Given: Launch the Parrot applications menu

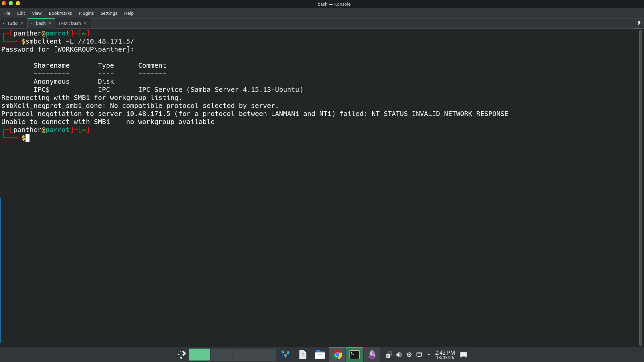Looking at the screenshot, I should (x=181, y=354).
